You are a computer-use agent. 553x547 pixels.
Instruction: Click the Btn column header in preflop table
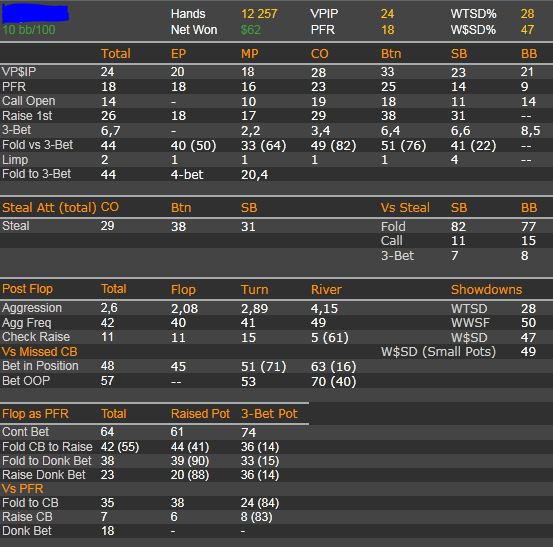(391, 54)
